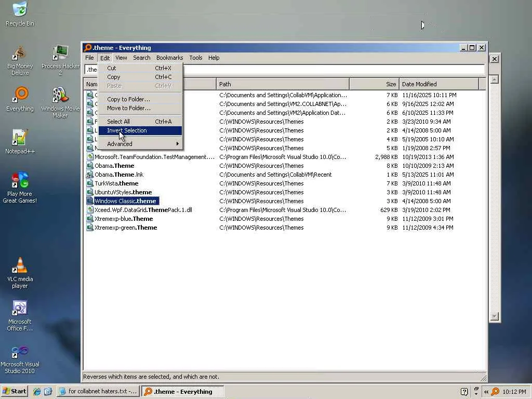Click the 11/16/2025 10:11 PM date cell
532x399 pixels.
(429, 95)
